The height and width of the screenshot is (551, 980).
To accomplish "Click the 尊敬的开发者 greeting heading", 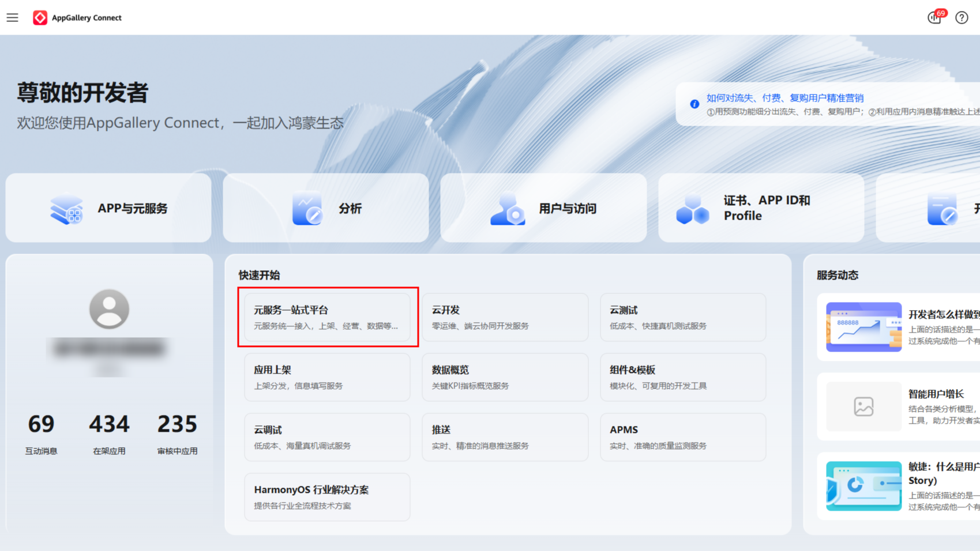I will point(82,93).
